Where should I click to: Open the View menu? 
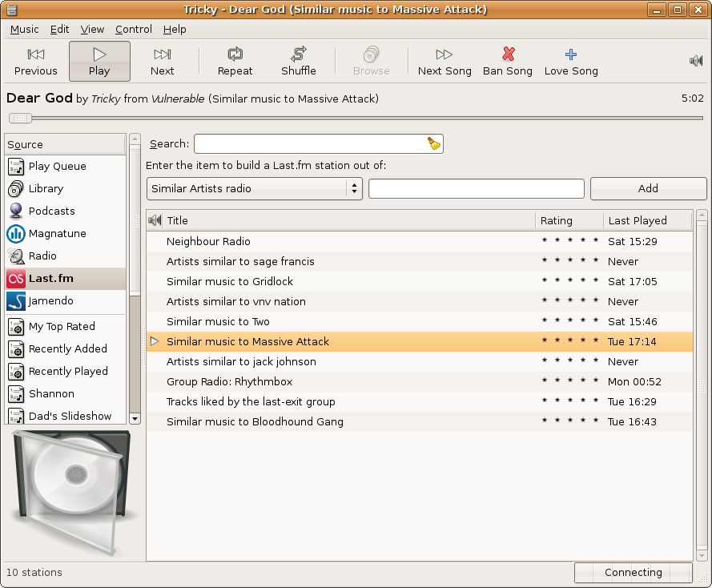(92, 30)
